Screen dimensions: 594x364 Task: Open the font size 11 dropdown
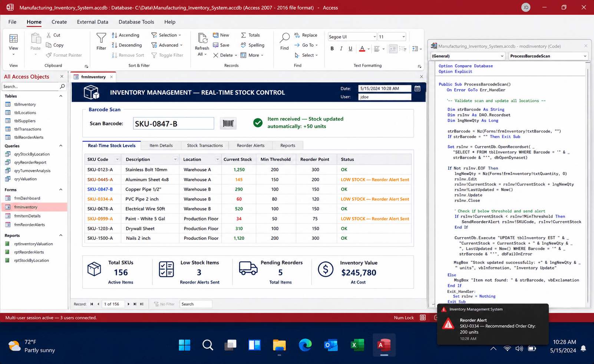403,37
